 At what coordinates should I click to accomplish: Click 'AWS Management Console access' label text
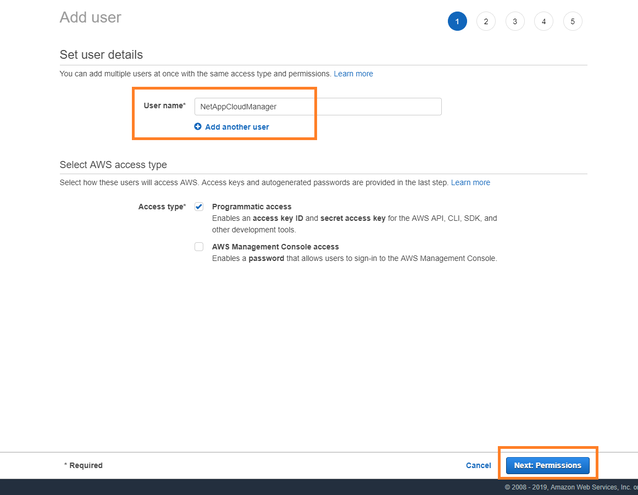click(x=275, y=246)
